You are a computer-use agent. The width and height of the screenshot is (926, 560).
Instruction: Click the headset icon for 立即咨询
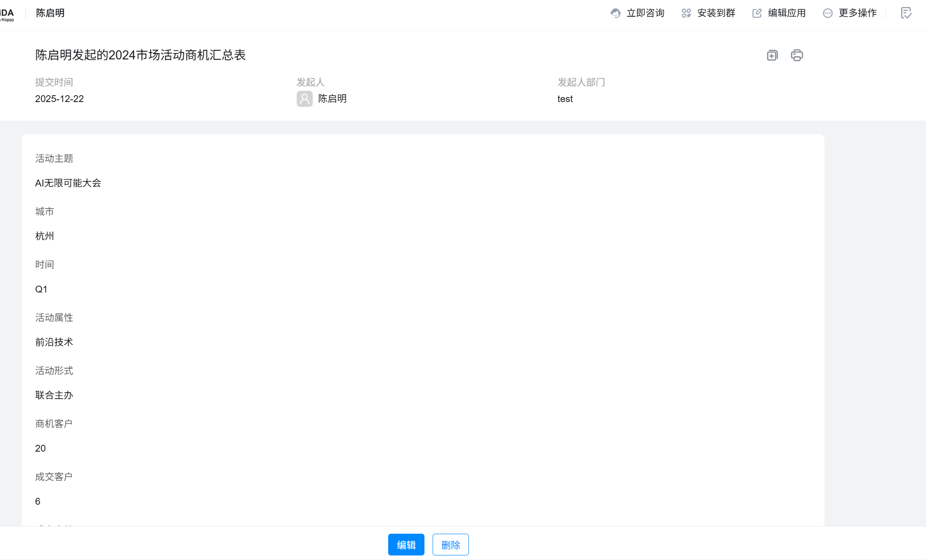[615, 13]
